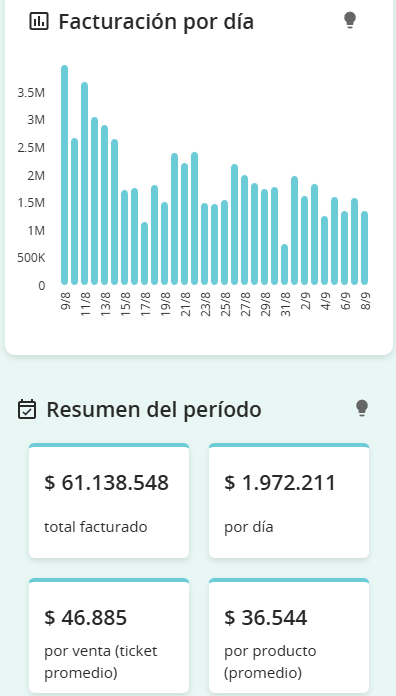Click the bar for date 2/9

coord(305,240)
